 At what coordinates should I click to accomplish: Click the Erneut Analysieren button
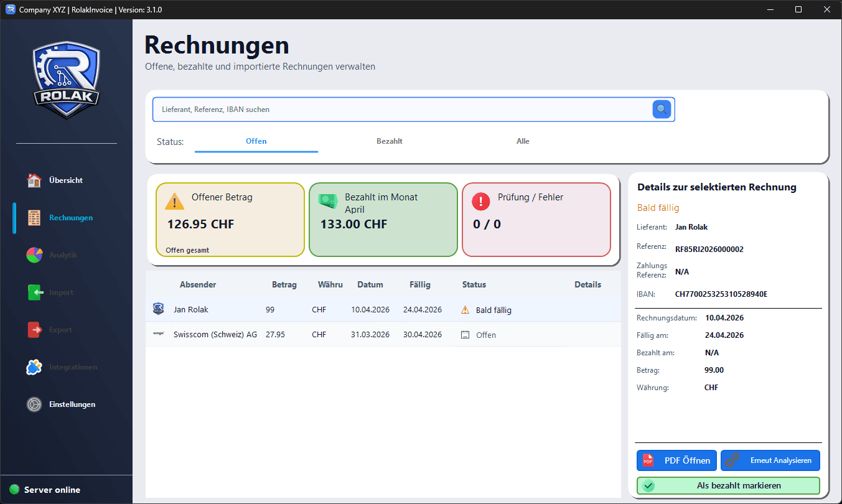[770, 460]
